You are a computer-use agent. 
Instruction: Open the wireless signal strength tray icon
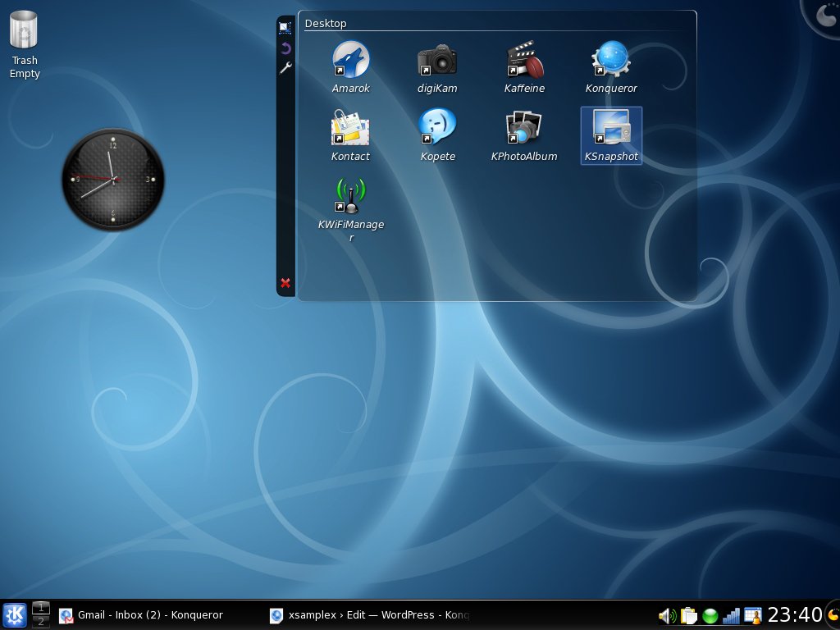[731, 616]
